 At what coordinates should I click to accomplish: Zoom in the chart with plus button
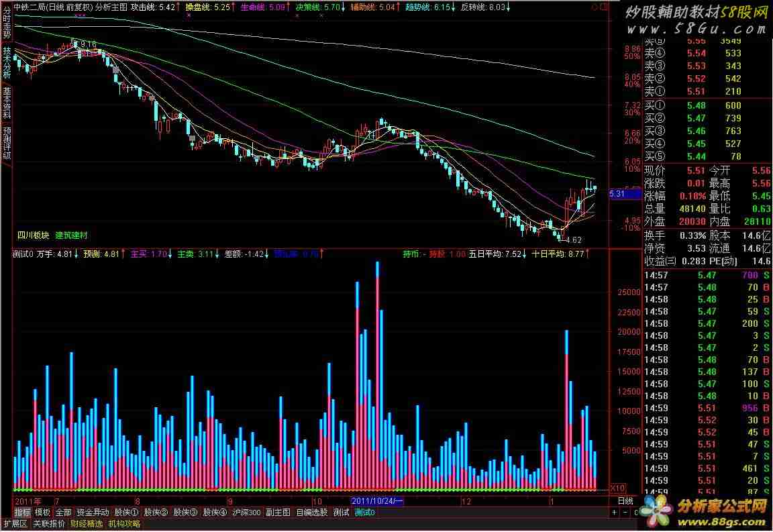coord(614,513)
